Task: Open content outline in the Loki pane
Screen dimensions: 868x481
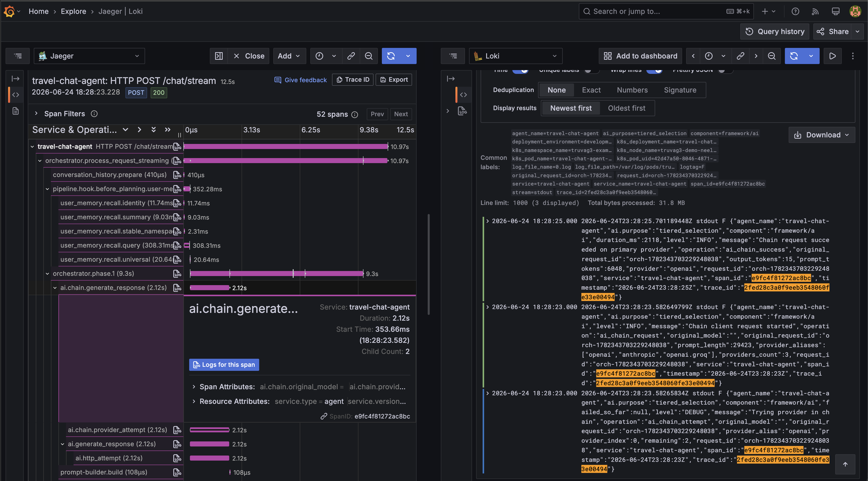Action: click(x=453, y=56)
